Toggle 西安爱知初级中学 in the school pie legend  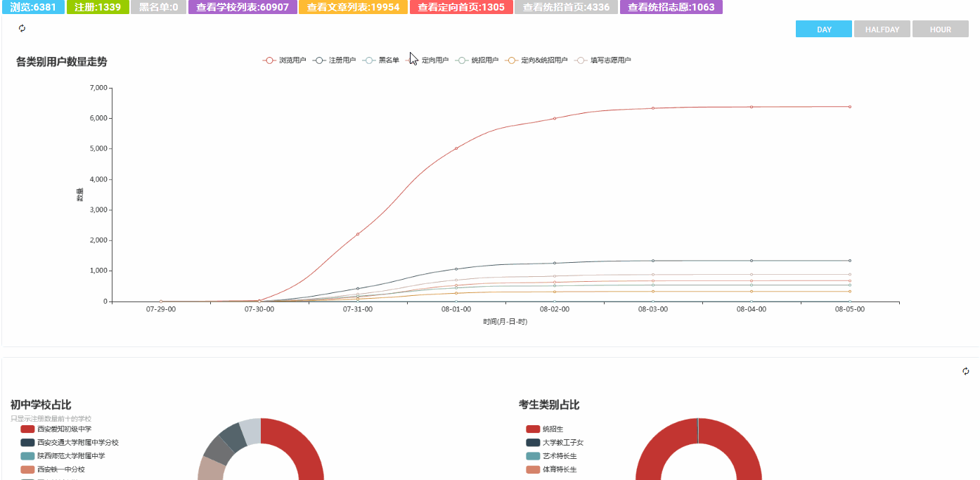pos(56,429)
